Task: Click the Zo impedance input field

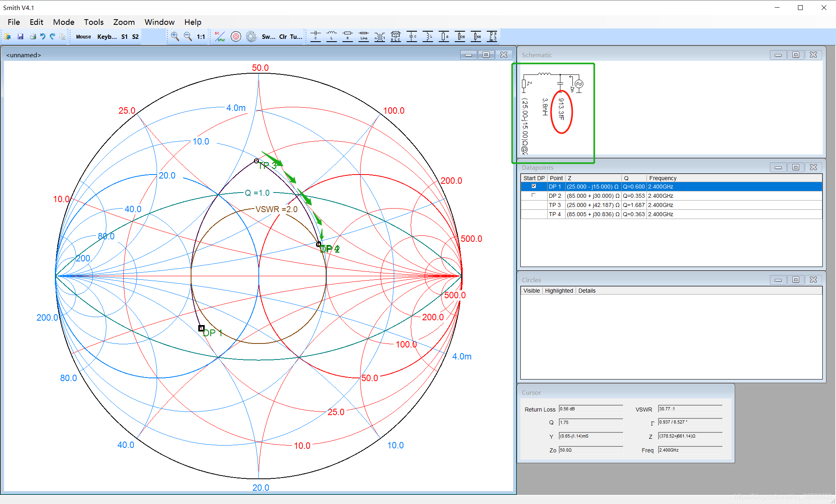Action: click(591, 450)
